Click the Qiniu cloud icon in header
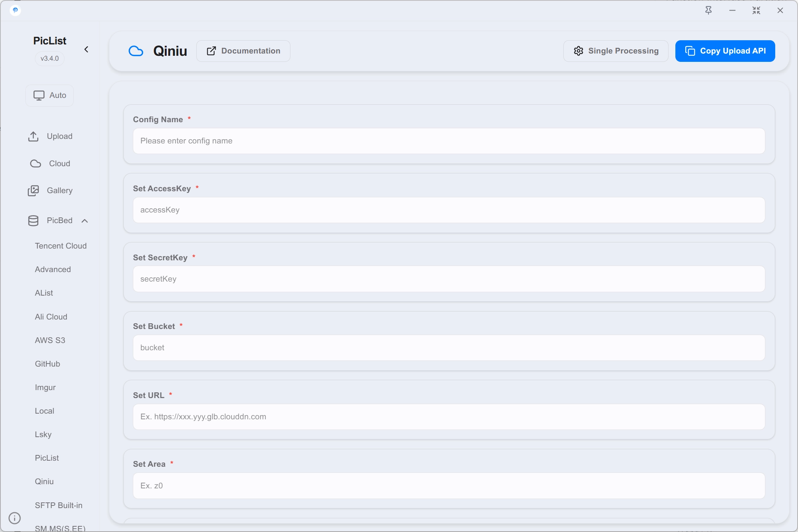798x532 pixels. coord(136,51)
